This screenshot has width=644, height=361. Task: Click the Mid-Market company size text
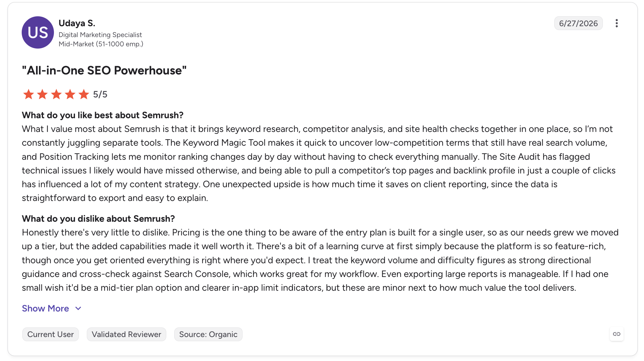click(101, 44)
